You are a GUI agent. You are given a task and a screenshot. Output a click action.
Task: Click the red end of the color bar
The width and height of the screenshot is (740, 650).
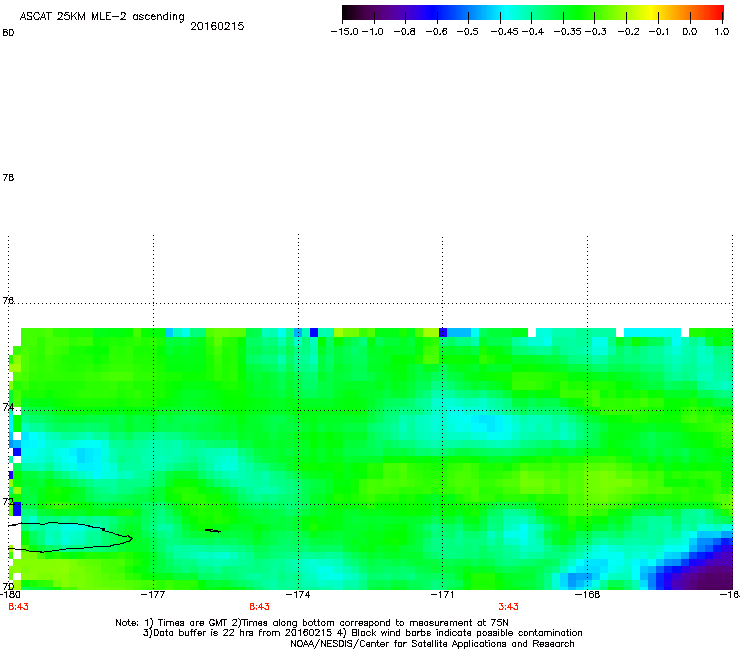pos(715,12)
